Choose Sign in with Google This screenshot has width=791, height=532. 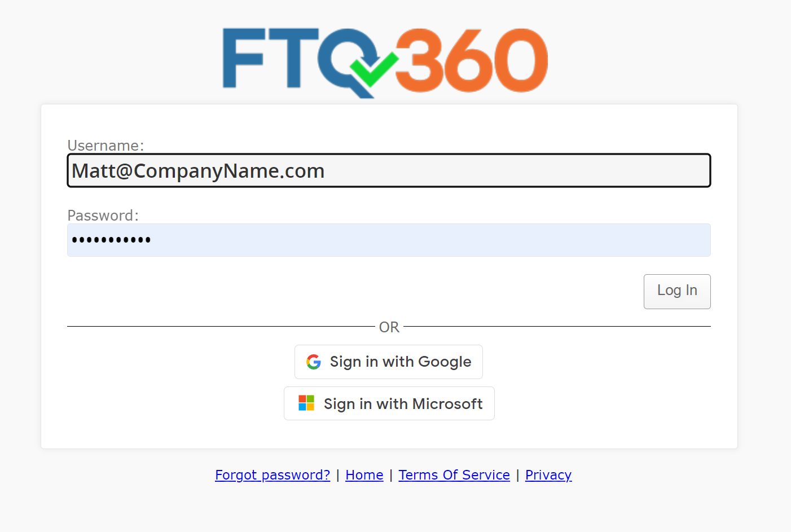pos(389,362)
